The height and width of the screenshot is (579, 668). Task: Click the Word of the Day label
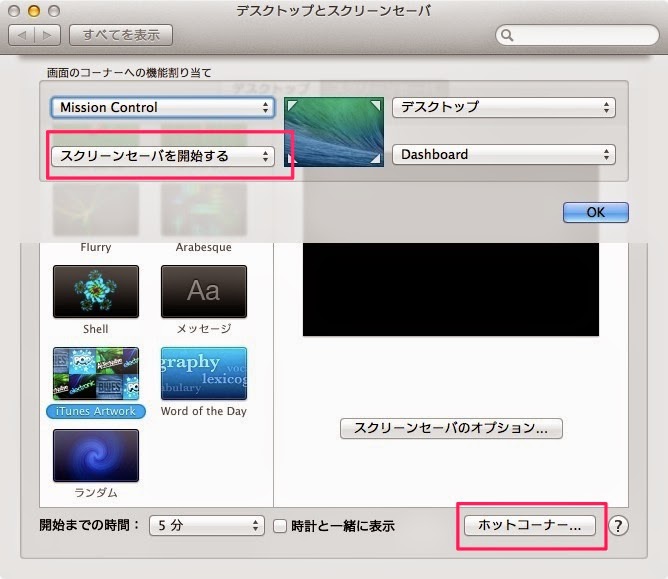pos(204,411)
